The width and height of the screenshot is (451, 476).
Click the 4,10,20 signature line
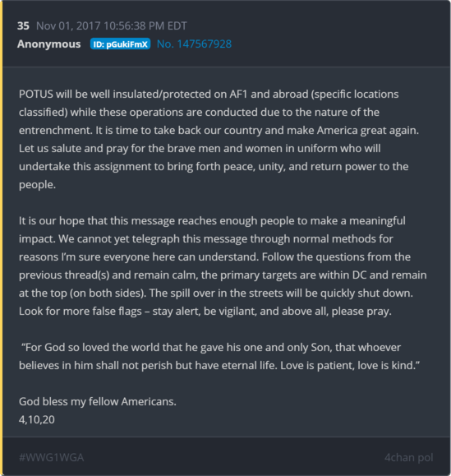(37, 419)
